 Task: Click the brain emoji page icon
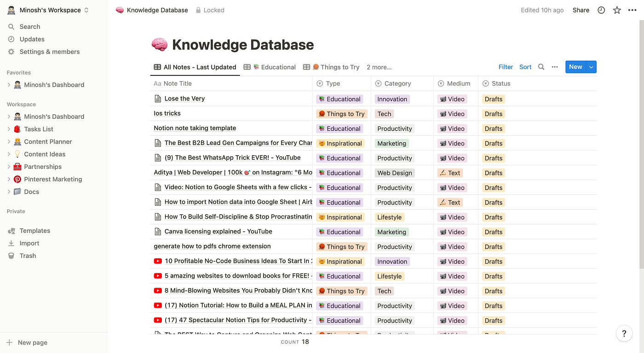(x=159, y=45)
